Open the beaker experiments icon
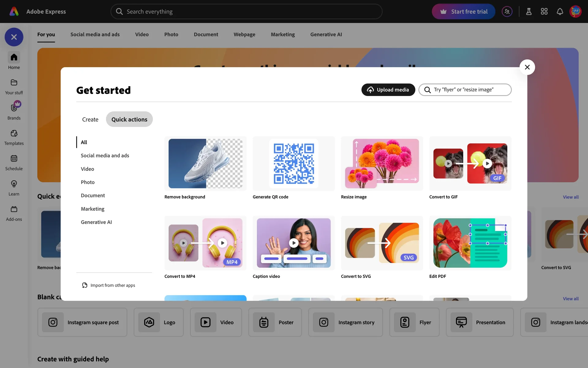The width and height of the screenshot is (588, 368). pyautogui.click(x=529, y=12)
